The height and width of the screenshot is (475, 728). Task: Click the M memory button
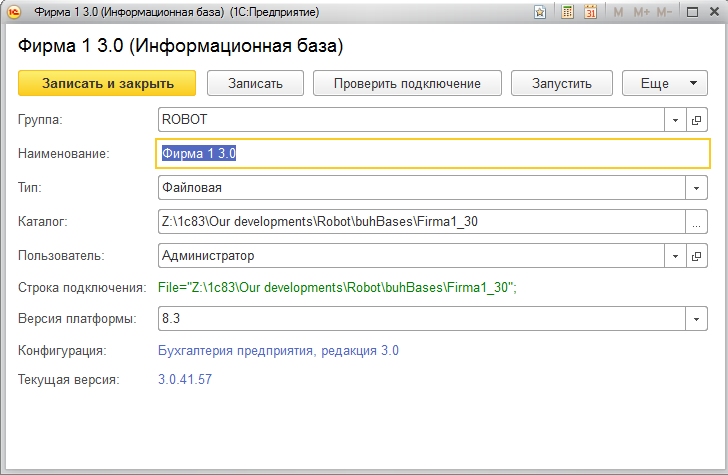click(618, 12)
